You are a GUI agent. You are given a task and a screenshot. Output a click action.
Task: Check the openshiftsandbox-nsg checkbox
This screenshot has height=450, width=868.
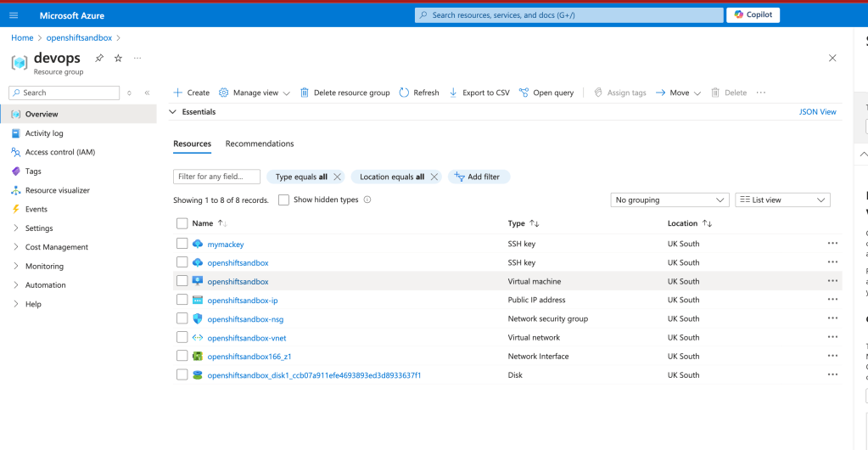pyautogui.click(x=182, y=318)
